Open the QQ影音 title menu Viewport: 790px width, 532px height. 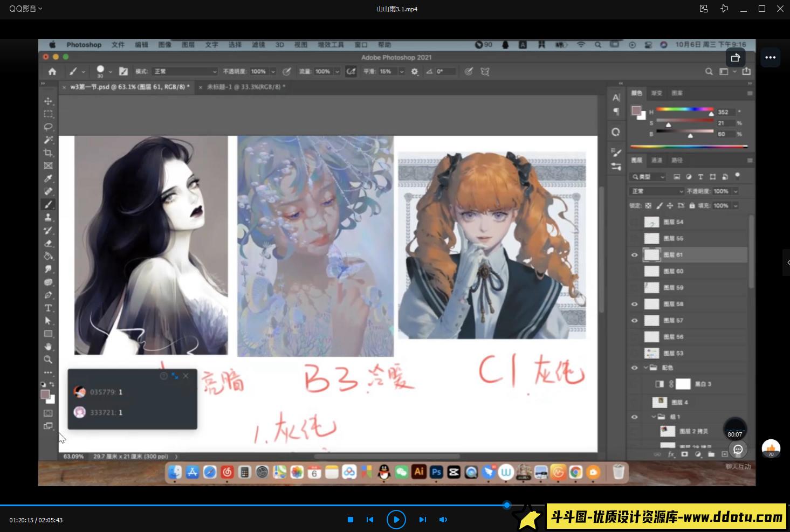click(x=25, y=9)
